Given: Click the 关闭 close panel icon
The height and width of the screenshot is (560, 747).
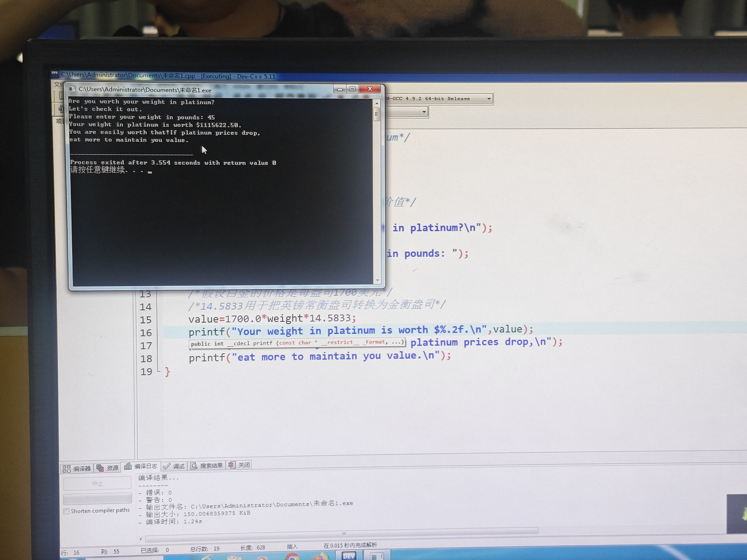Looking at the screenshot, I should [232, 465].
